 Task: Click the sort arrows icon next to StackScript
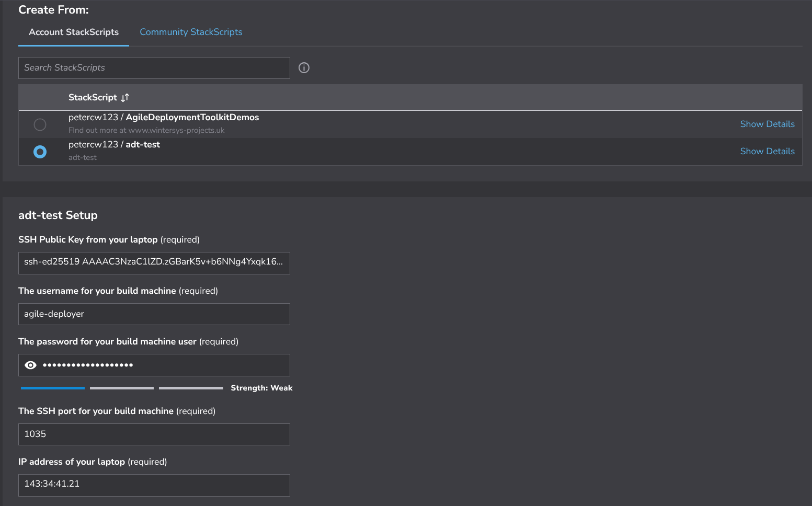pos(125,98)
